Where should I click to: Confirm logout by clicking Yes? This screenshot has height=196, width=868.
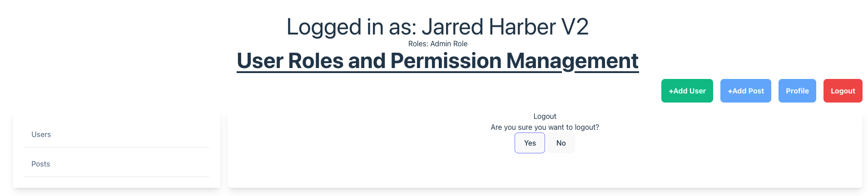pos(530,143)
